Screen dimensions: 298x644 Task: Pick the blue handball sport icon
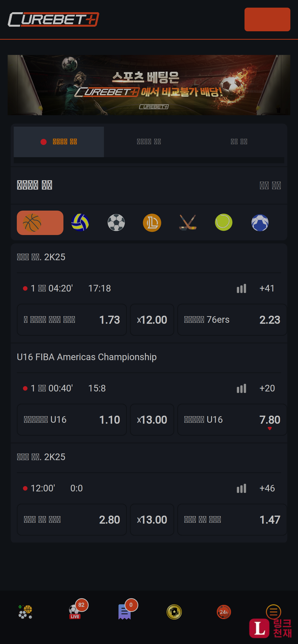[260, 223]
